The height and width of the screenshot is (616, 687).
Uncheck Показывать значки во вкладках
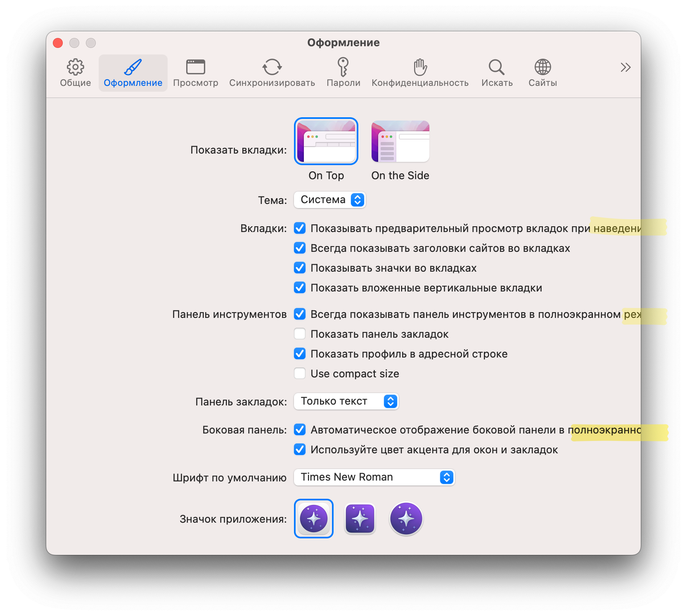[300, 268]
